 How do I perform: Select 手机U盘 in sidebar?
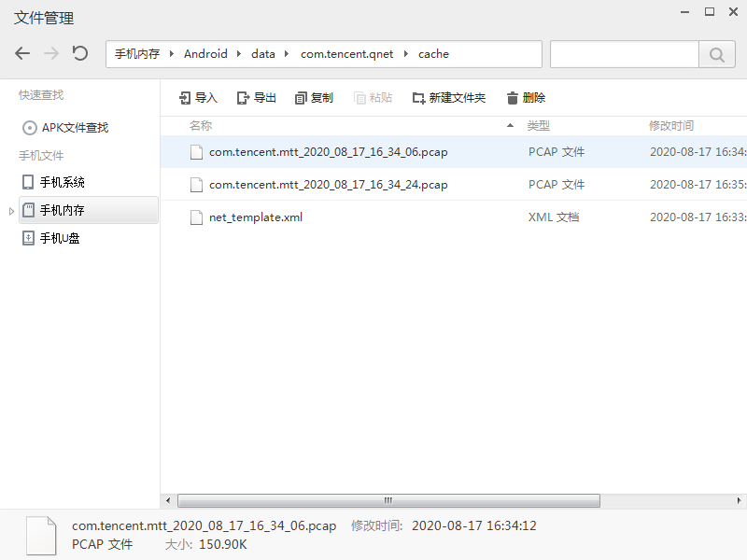[x=51, y=238]
